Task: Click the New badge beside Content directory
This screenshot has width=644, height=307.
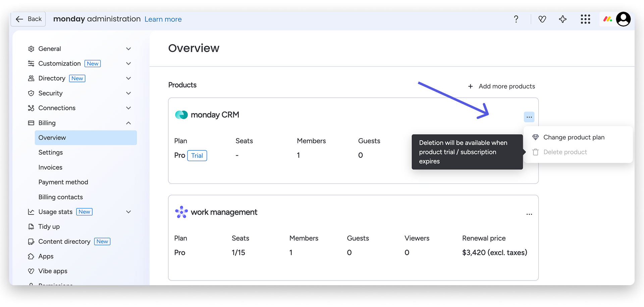Action: [x=102, y=242]
